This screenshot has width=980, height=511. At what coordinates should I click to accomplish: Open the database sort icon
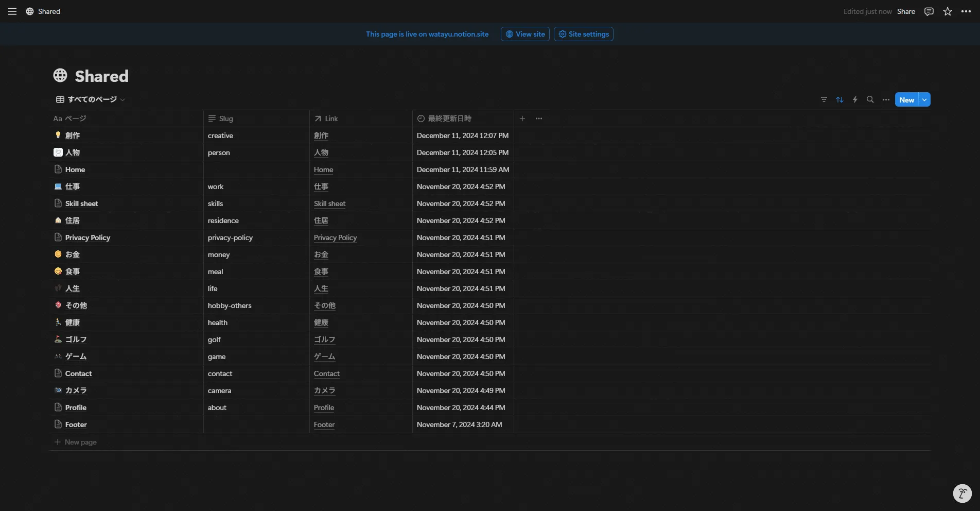(x=839, y=99)
